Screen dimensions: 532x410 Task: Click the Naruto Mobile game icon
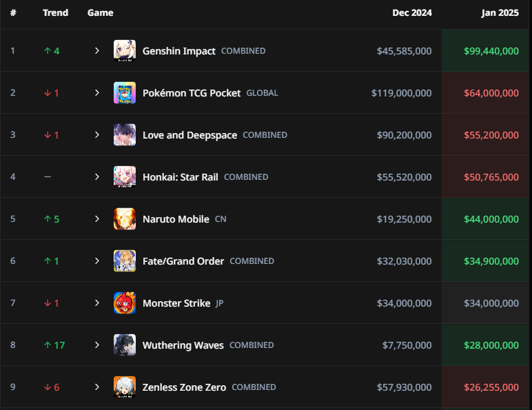125,219
